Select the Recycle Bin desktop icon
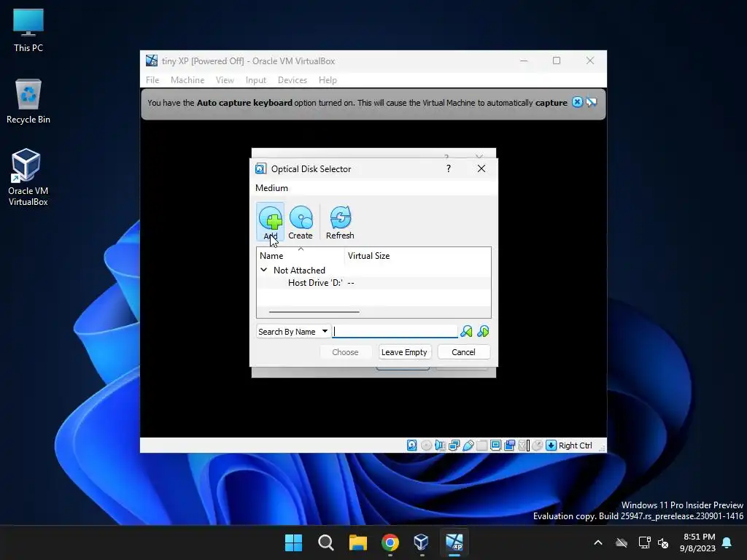The image size is (747, 560). pyautogui.click(x=28, y=101)
